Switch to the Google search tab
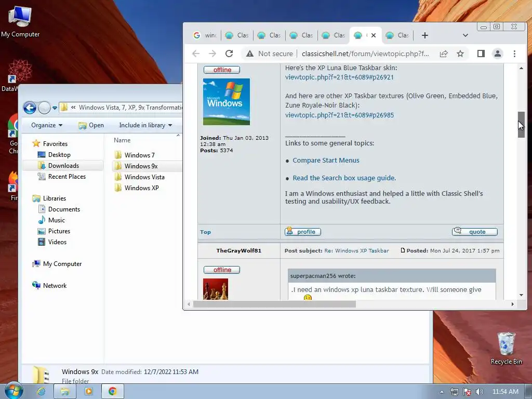532x399 pixels. pos(205,35)
